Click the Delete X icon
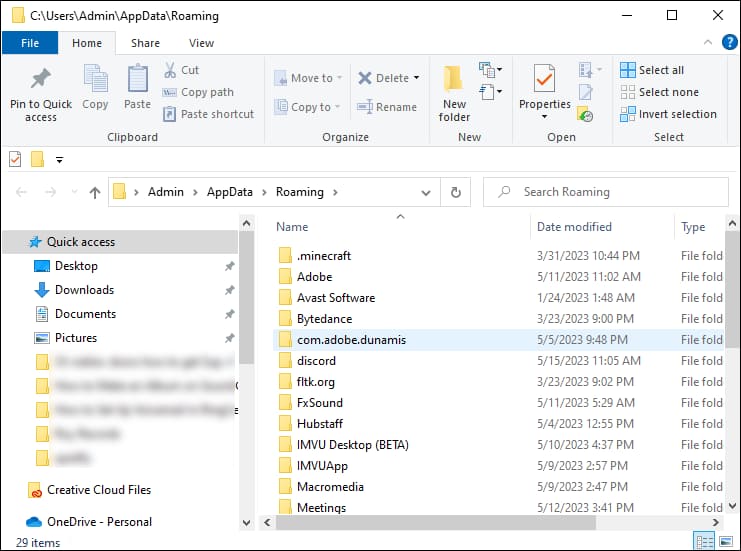741x551 pixels. coord(364,78)
